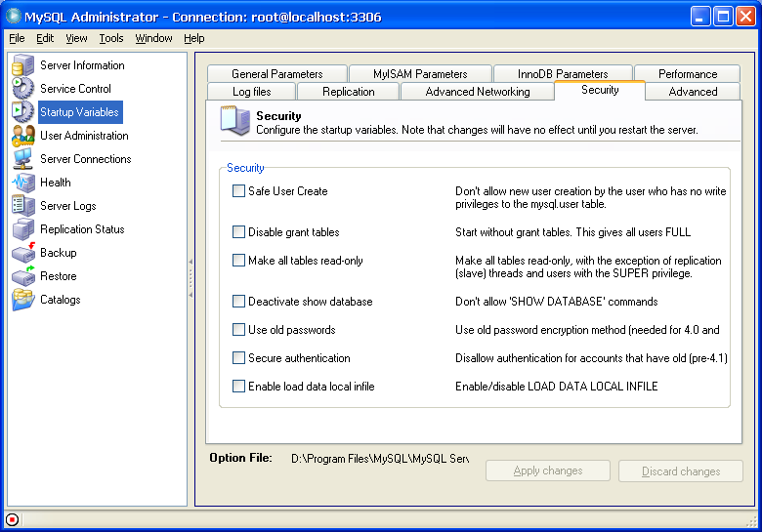This screenshot has width=762, height=532.
Task: Open Server Logs section label
Action: coord(68,205)
